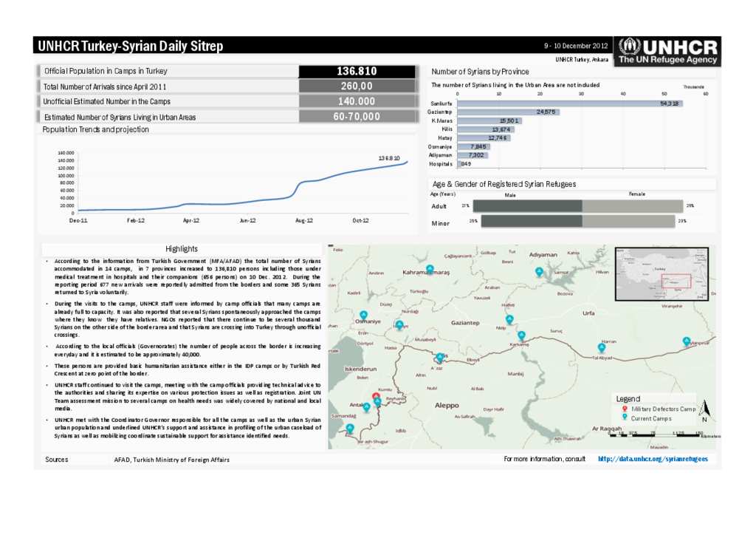Select the easternmost camp marker at Ceylanpınar

pyautogui.click(x=687, y=341)
